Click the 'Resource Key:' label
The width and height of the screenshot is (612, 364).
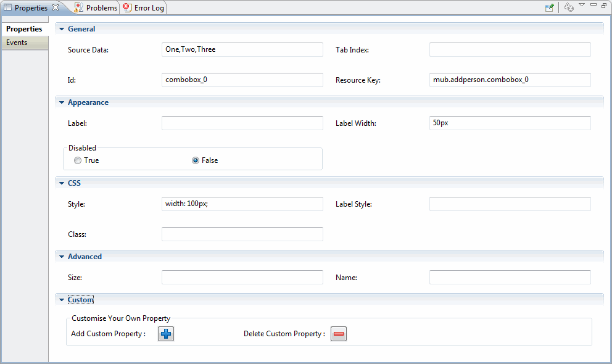[358, 80]
